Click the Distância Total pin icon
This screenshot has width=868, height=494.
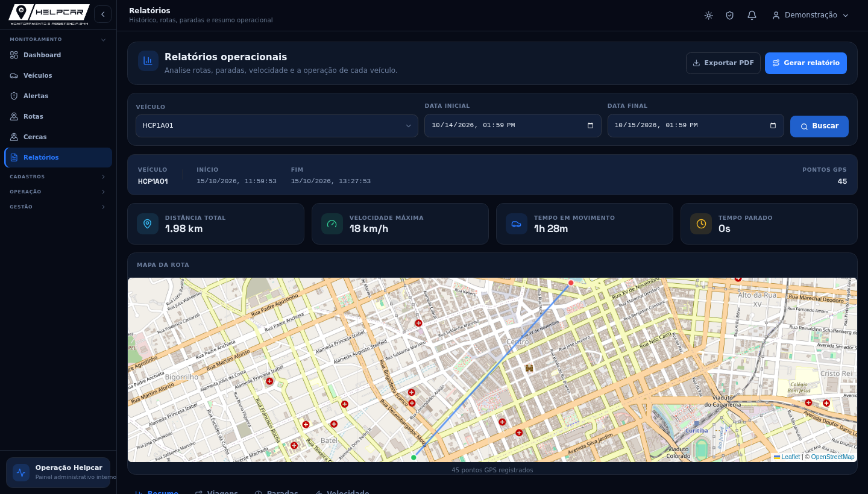pos(148,224)
